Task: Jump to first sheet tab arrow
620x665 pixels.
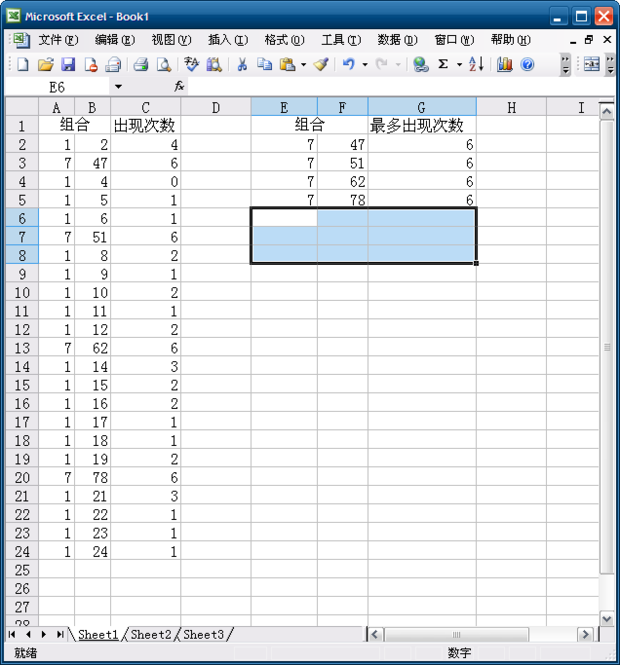Action: click(12, 634)
